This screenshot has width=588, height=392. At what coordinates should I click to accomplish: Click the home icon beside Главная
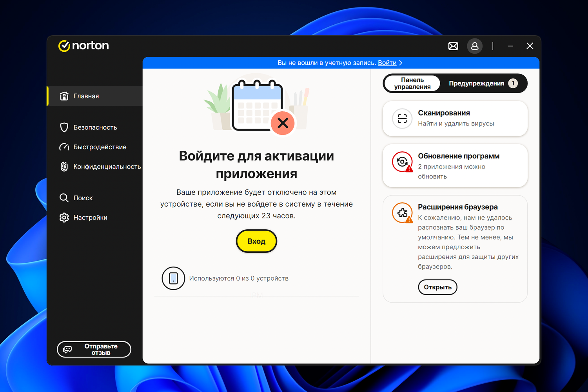point(64,96)
